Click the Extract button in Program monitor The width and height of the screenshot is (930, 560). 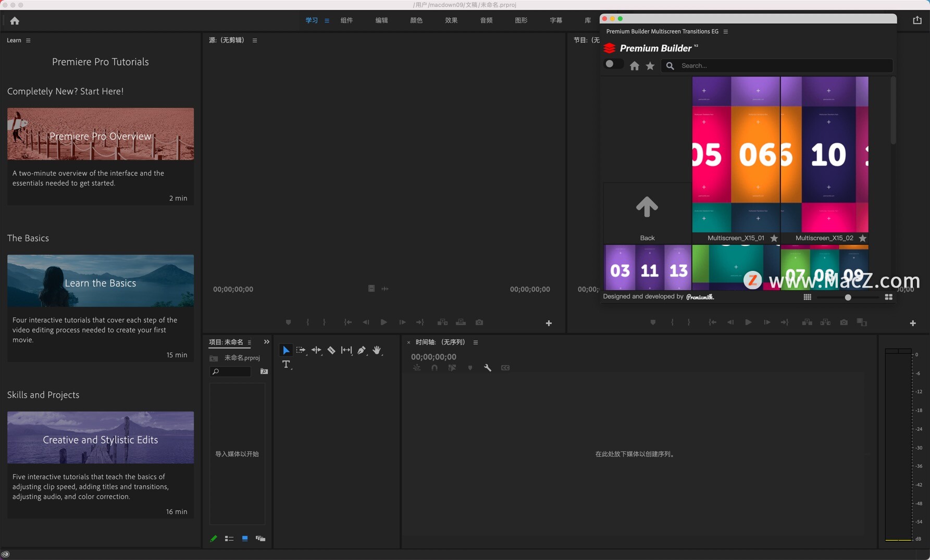[x=825, y=322]
